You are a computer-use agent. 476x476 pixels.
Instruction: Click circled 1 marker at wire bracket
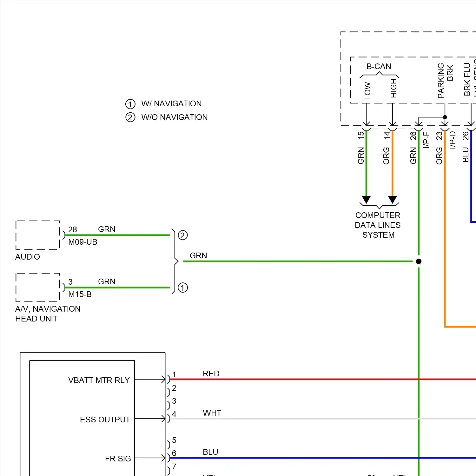click(x=183, y=288)
